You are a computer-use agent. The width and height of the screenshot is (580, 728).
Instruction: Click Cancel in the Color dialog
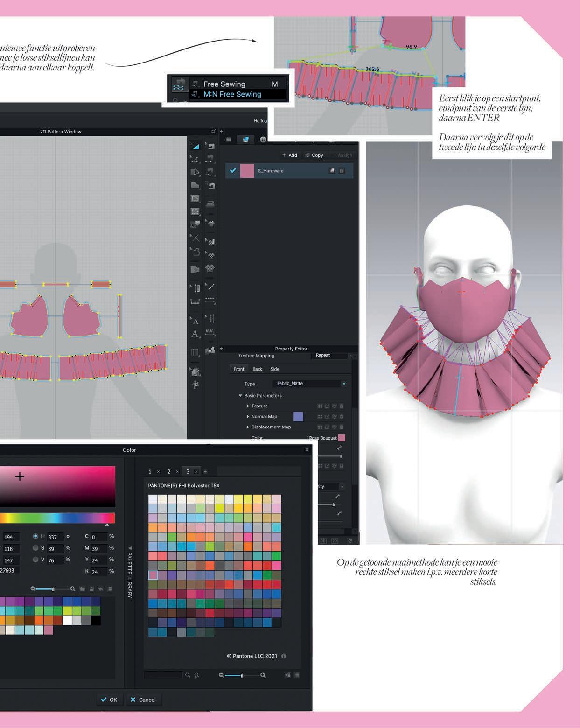tap(143, 700)
